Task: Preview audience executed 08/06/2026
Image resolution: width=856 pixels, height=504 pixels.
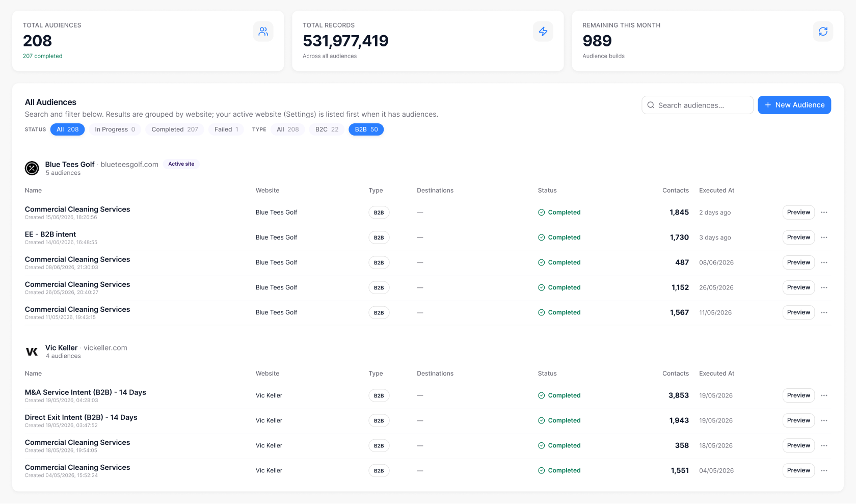Action: [798, 262]
